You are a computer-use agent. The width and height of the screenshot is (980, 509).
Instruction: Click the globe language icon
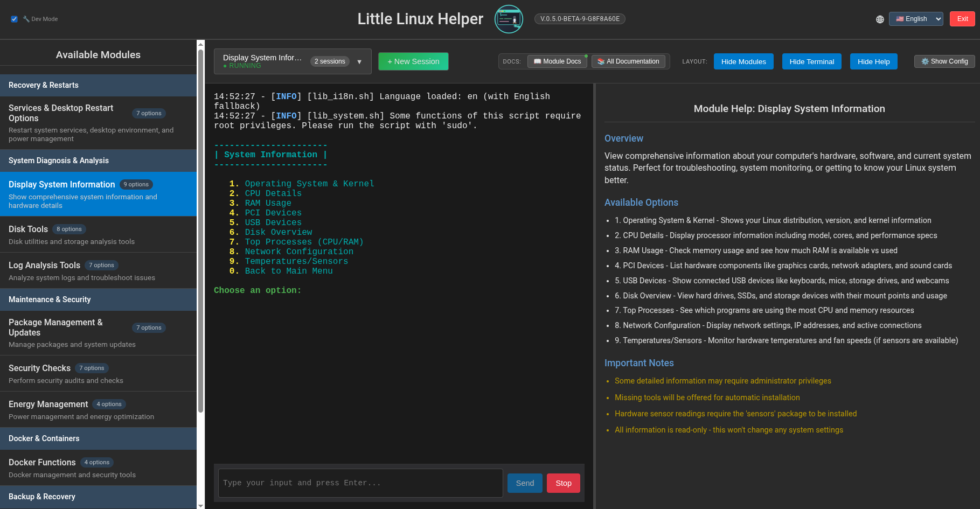point(880,19)
